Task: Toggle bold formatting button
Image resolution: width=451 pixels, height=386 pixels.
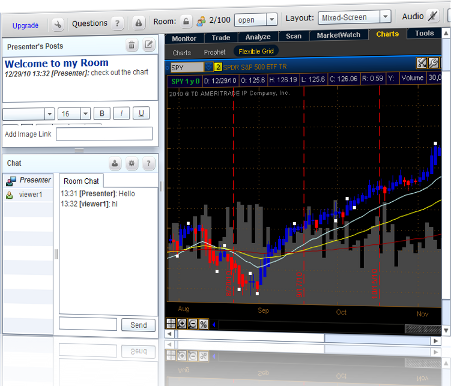Action: 102,113
